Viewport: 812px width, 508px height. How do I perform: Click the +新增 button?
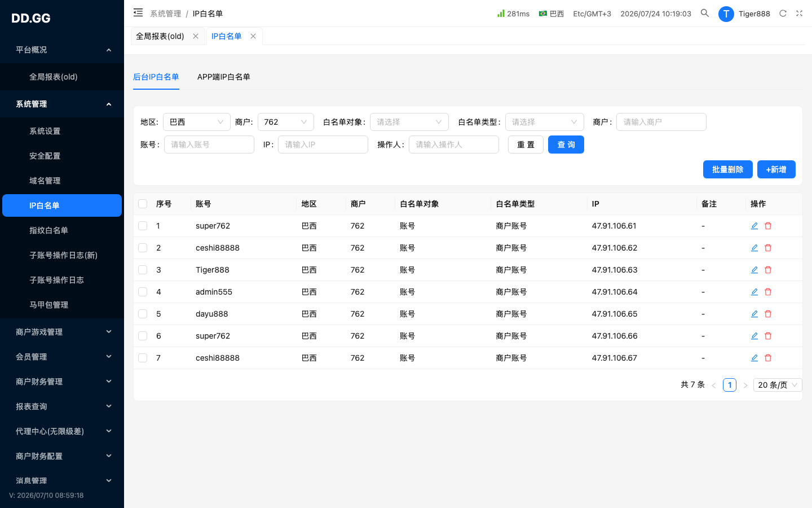pyautogui.click(x=776, y=169)
